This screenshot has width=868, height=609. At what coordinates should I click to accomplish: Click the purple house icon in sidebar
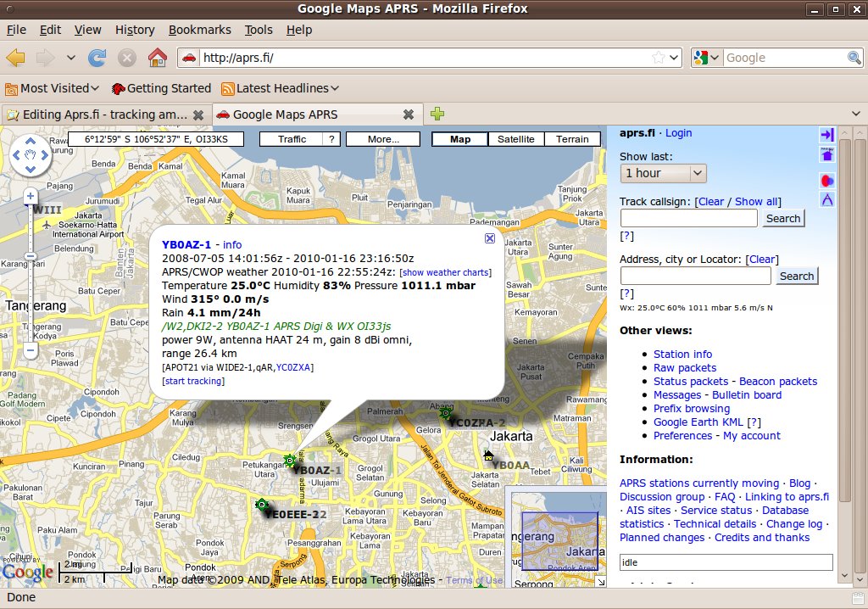(827, 154)
